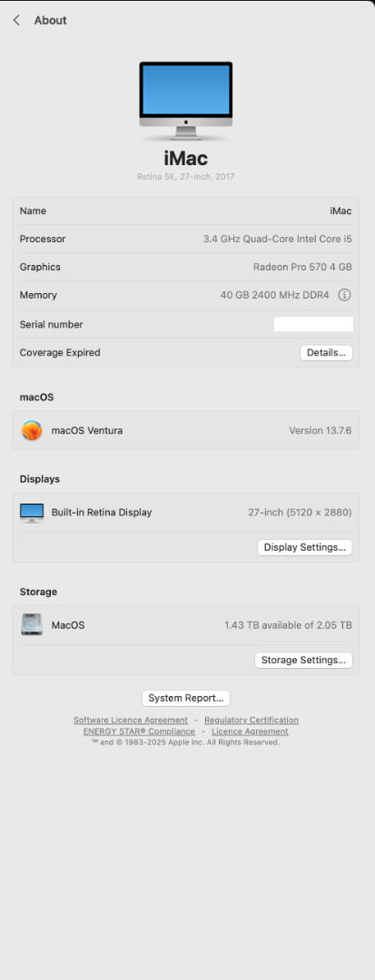
Task: Open the System Report
Action: point(185,698)
